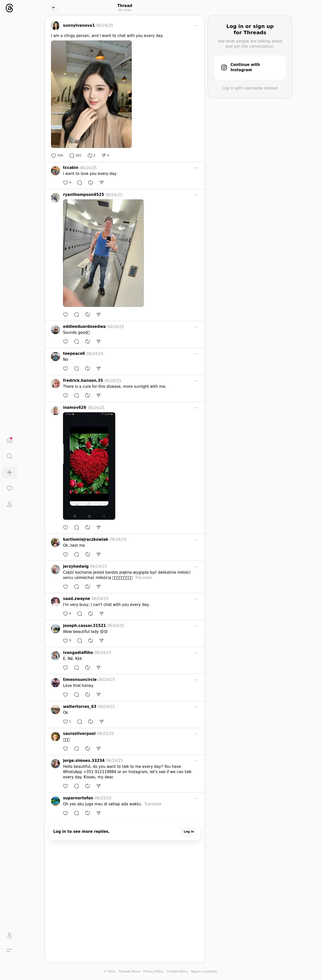Translate jerzyhedwig's reply

tap(143, 577)
